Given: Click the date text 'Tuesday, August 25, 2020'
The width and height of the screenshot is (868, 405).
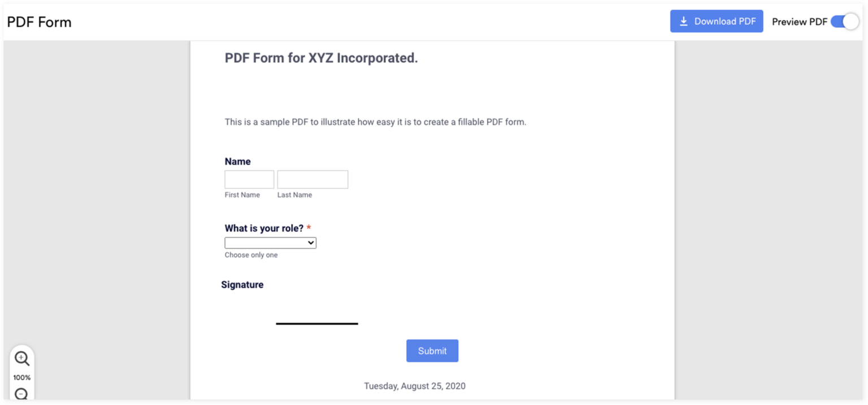Looking at the screenshot, I should [x=414, y=385].
